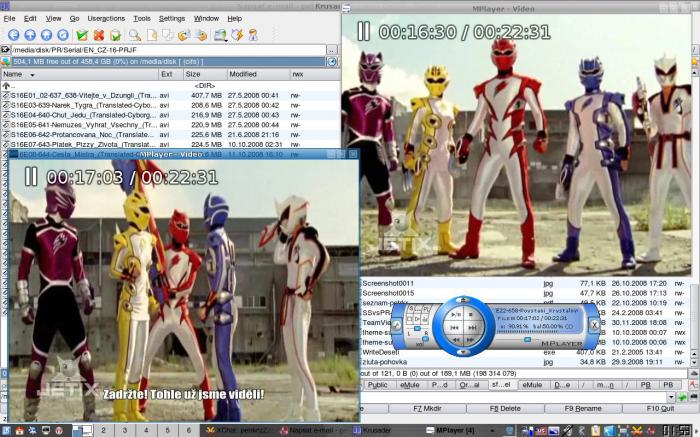
Task: Click the new document toolbar icon
Action: [x=152, y=35]
